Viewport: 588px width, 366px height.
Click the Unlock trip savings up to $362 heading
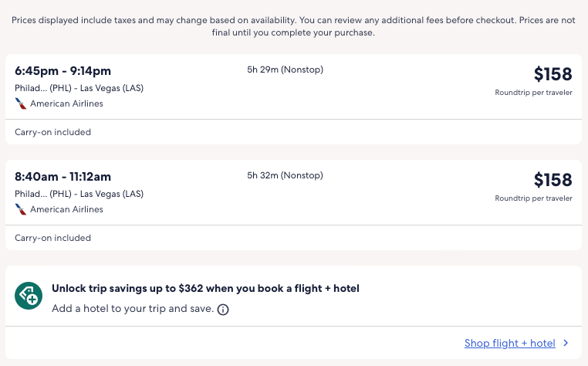click(x=205, y=289)
